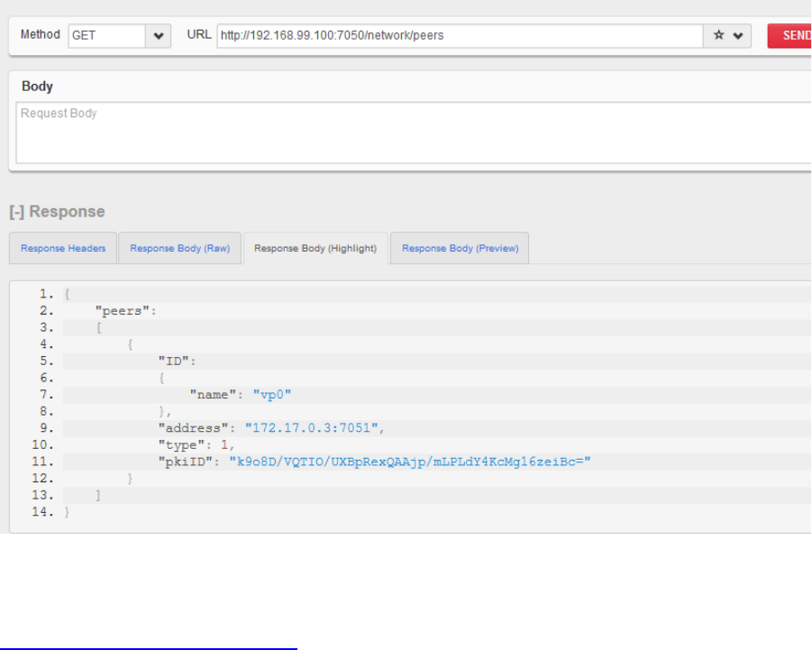This screenshot has height=650, width=812.
Task: Select Response Body (Highlight) tab
Action: (315, 248)
